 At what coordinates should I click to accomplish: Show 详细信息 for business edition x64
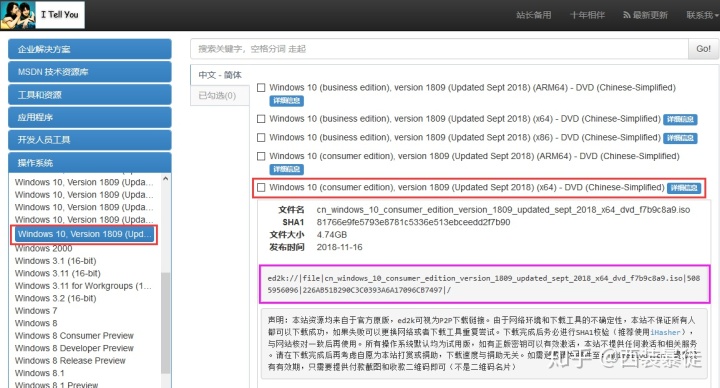(681, 119)
